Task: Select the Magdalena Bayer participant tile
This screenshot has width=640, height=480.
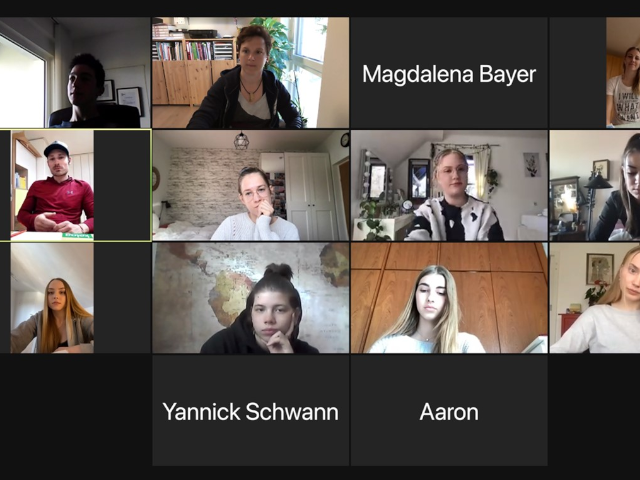Action: (x=449, y=73)
